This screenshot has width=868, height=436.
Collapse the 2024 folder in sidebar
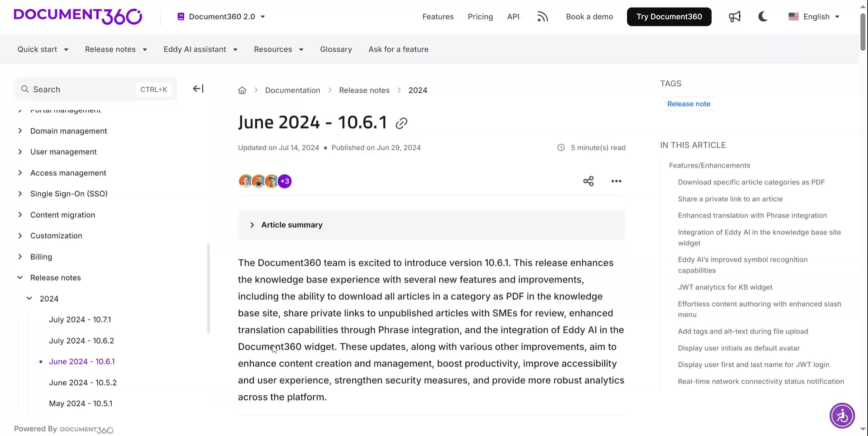[x=29, y=298]
